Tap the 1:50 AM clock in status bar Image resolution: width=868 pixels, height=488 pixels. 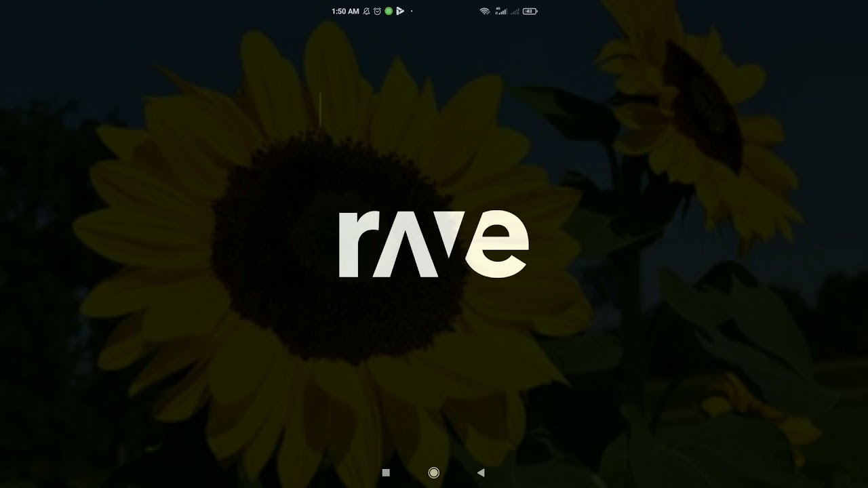point(345,12)
